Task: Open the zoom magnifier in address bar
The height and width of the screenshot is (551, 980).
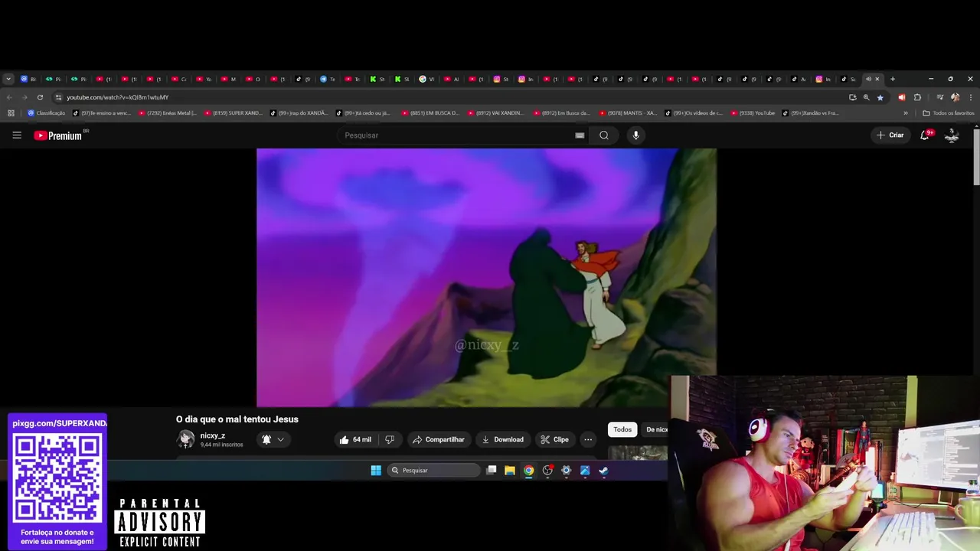Action: [x=866, y=97]
